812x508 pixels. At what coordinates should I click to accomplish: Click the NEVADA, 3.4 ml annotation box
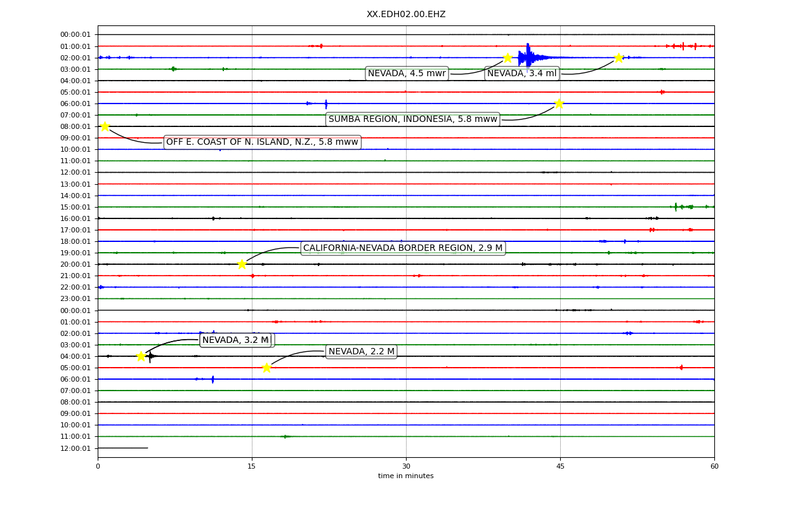coord(521,74)
